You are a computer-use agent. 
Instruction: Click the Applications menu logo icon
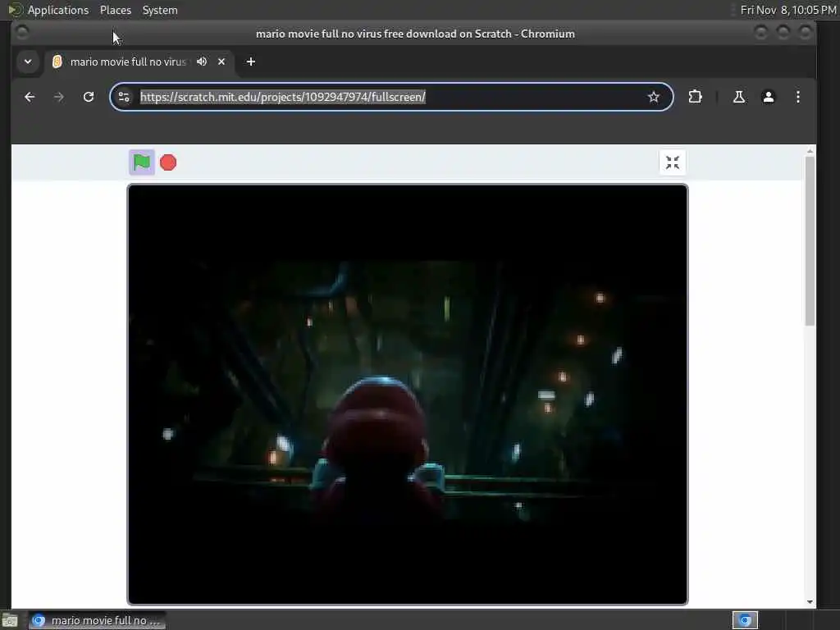(15, 10)
